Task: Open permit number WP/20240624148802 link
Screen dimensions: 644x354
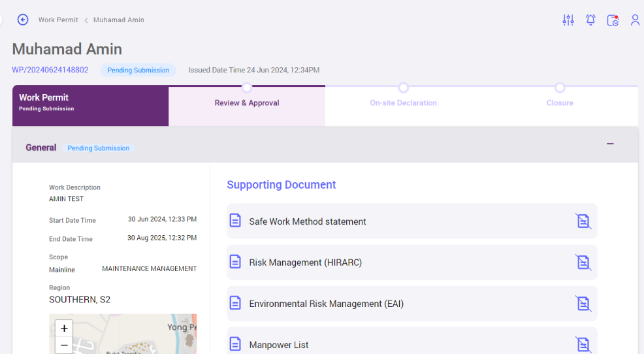Action: click(50, 70)
